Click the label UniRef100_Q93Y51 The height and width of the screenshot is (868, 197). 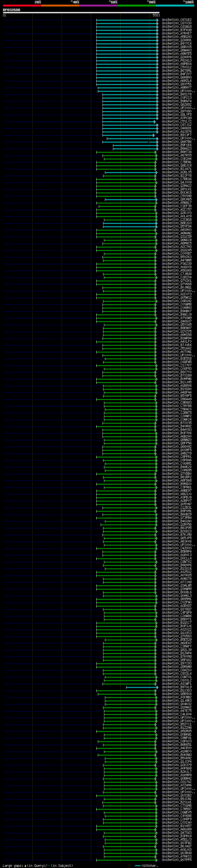tap(176, 84)
